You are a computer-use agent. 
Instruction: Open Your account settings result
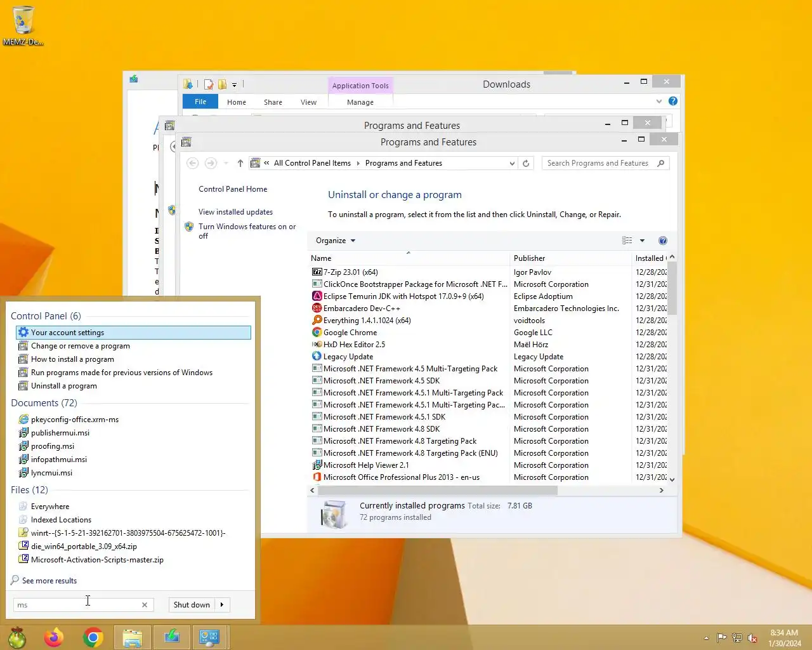[x=133, y=333]
